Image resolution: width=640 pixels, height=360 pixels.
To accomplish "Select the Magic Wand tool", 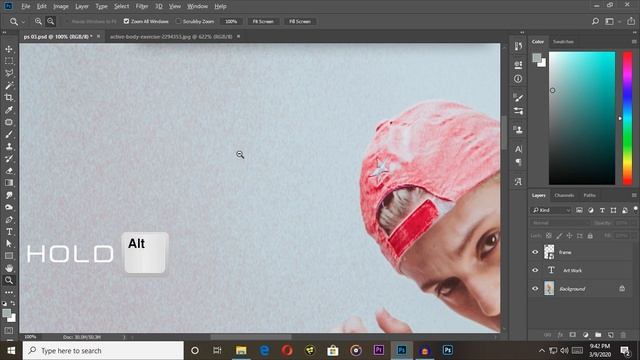I will [x=9, y=86].
